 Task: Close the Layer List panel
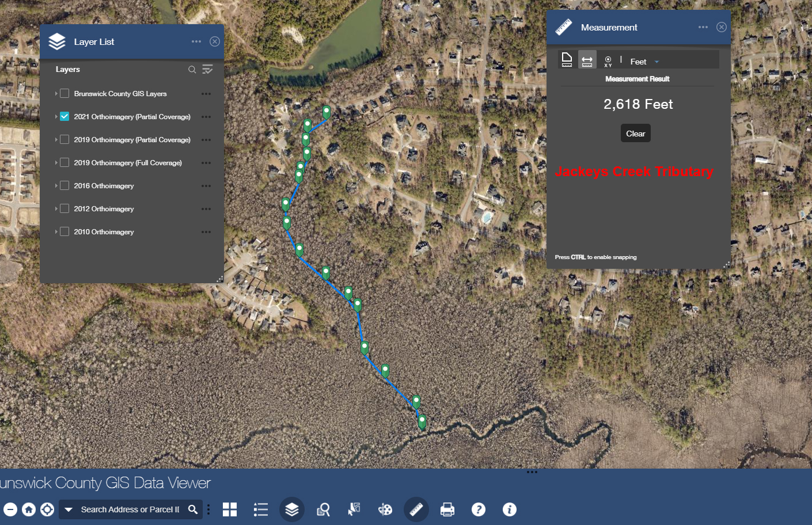pos(215,41)
